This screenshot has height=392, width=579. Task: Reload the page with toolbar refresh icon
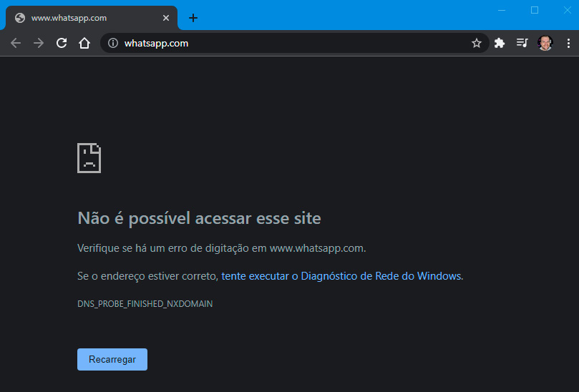click(62, 43)
